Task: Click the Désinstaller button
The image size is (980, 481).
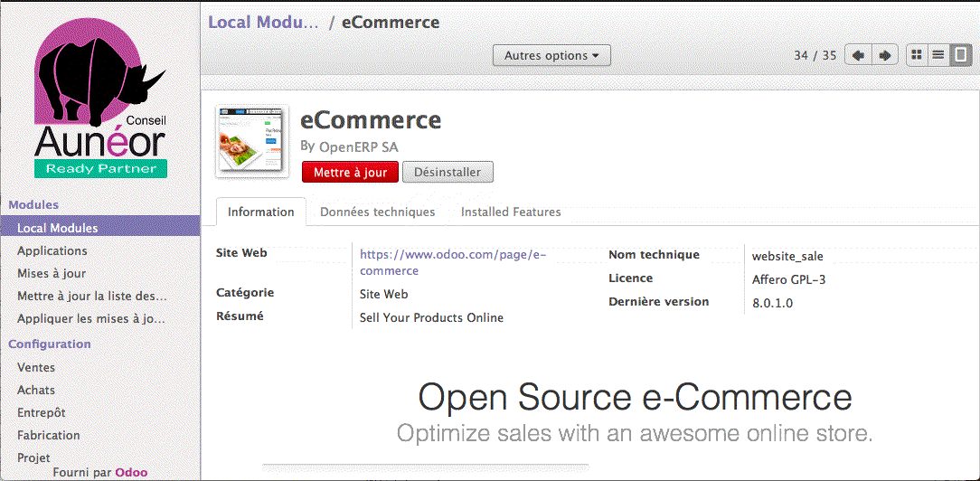Action: point(448,173)
